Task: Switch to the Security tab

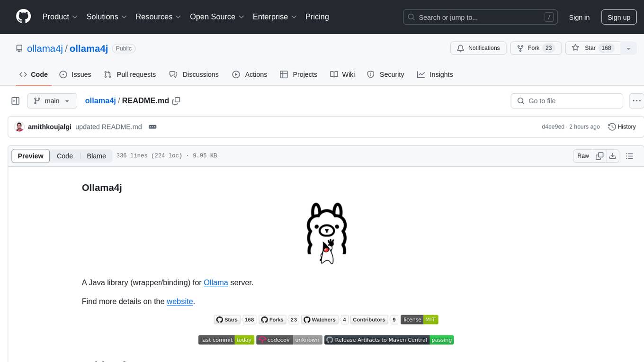Action: pos(385,74)
